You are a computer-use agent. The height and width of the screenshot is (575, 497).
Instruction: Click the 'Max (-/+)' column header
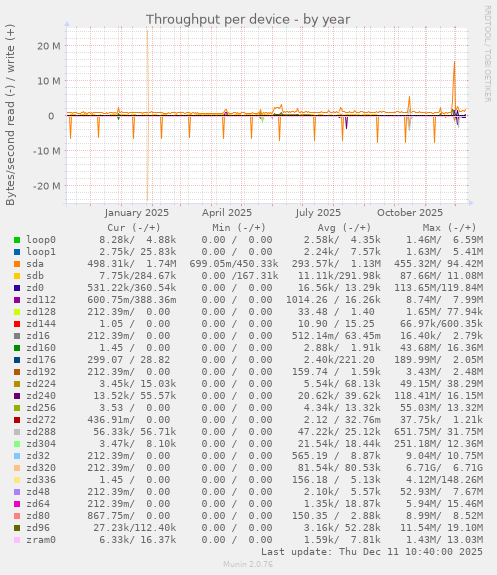click(449, 228)
